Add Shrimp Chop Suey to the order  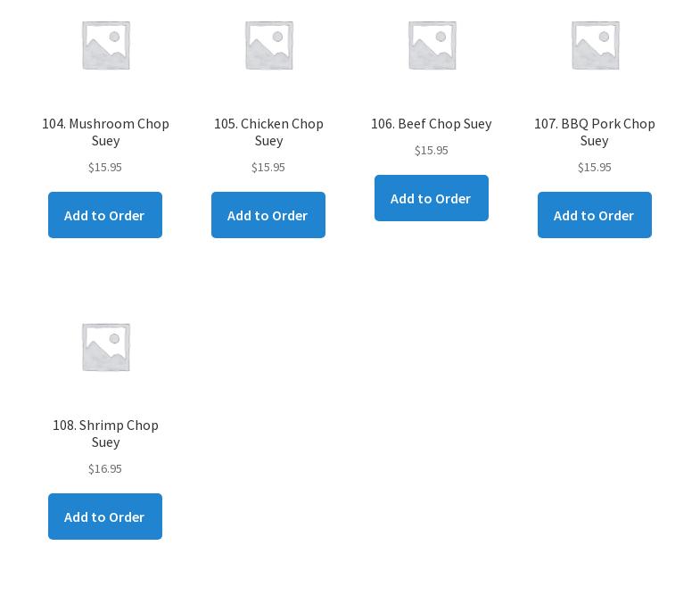(105, 516)
